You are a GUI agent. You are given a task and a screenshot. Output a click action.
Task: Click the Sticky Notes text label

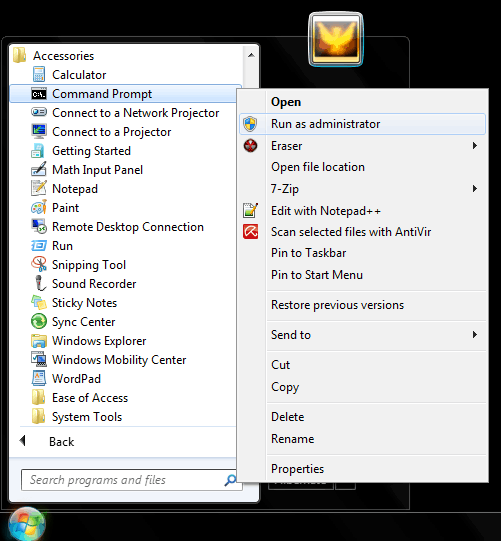click(85, 303)
